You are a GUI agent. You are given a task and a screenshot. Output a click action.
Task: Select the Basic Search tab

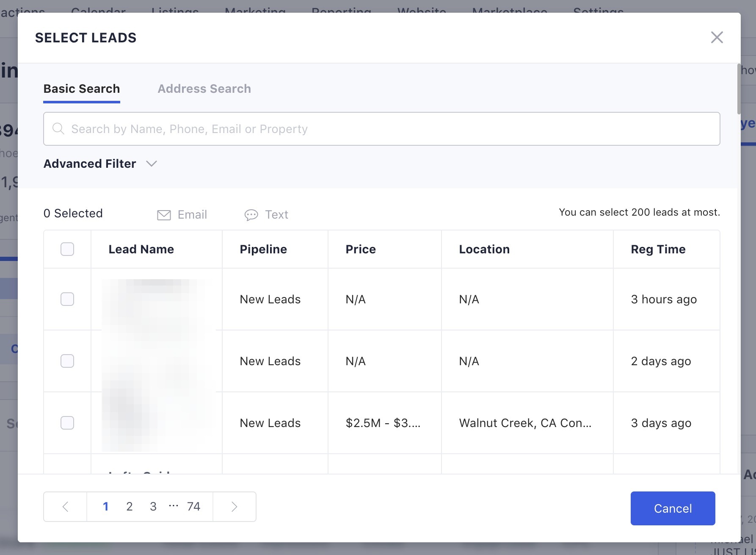click(81, 89)
